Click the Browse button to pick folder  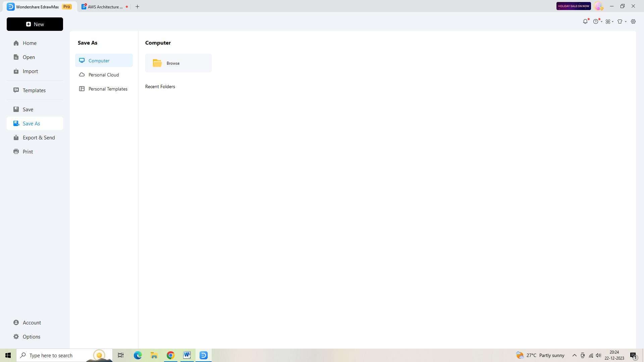pyautogui.click(x=178, y=63)
